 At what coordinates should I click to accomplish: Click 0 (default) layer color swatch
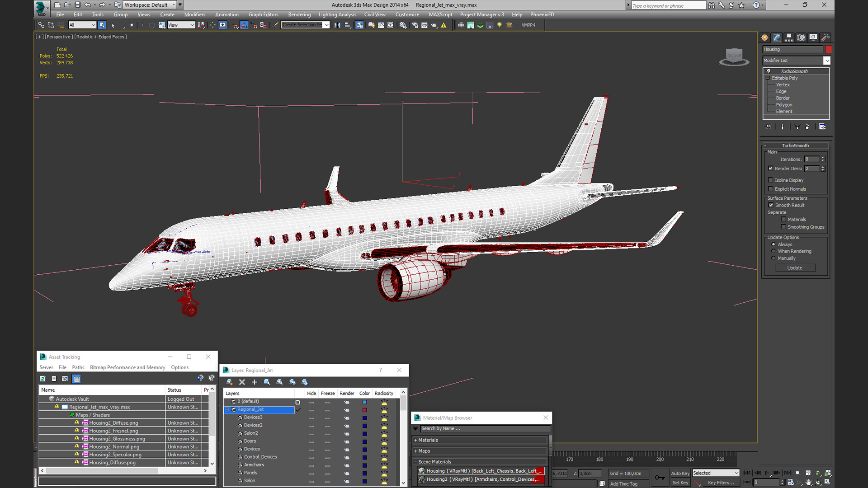pos(364,402)
